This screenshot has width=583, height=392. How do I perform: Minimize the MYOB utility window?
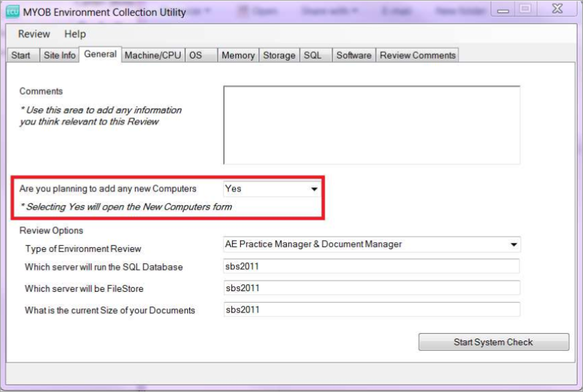click(503, 9)
